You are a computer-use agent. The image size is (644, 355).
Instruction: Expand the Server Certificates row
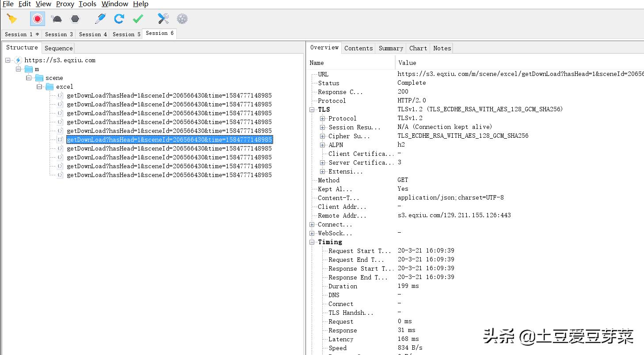tap(323, 162)
